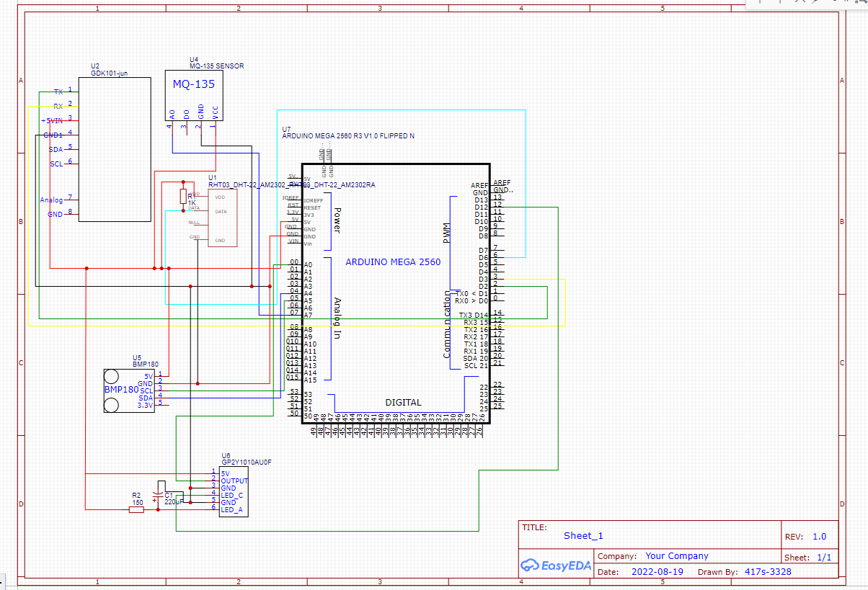The width and height of the screenshot is (868, 590).
Task: Select the GND1 pin on U2
Action: 53,135
